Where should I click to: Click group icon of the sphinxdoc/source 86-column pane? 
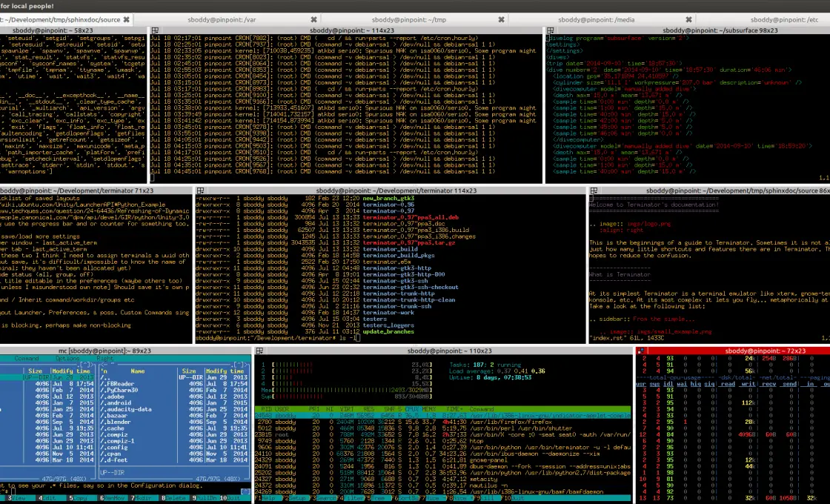(594, 190)
